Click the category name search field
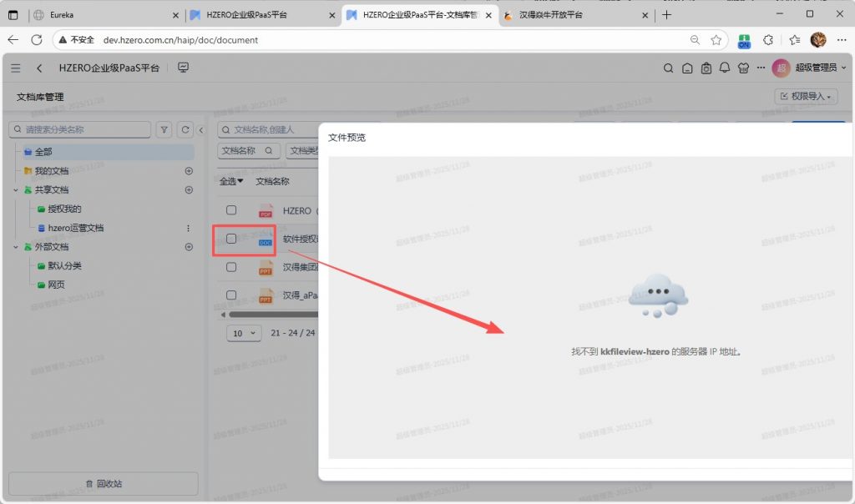855x504 pixels. pyautogui.click(x=80, y=129)
